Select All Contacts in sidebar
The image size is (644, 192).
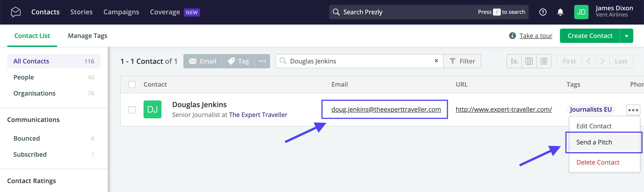coord(54,61)
